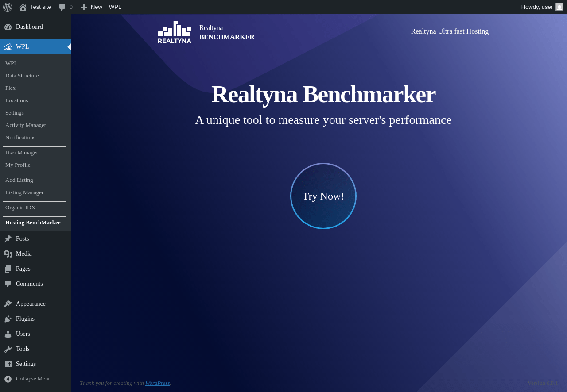Open the Plugins menu label
This screenshot has width=567, height=392.
pos(25,319)
